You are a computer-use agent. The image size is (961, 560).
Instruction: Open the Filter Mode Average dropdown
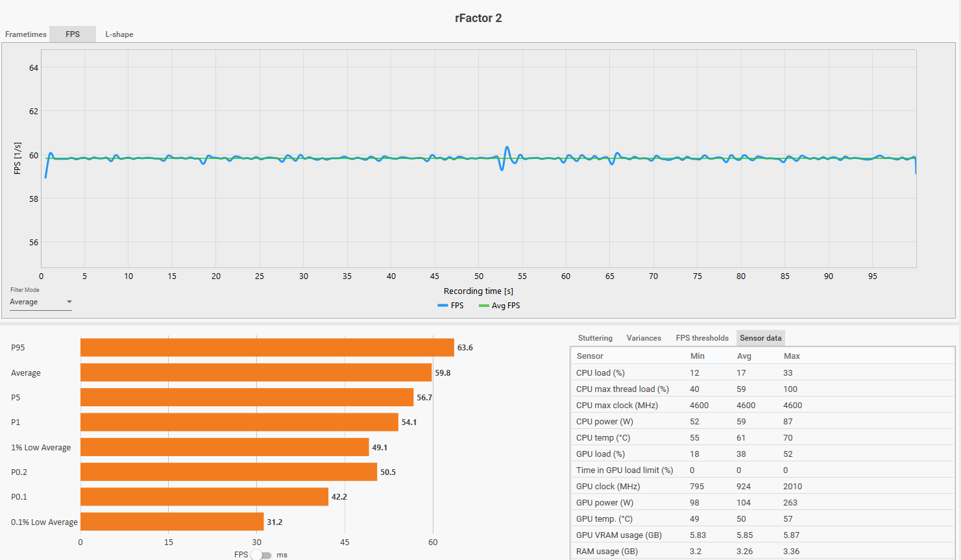tap(40, 302)
